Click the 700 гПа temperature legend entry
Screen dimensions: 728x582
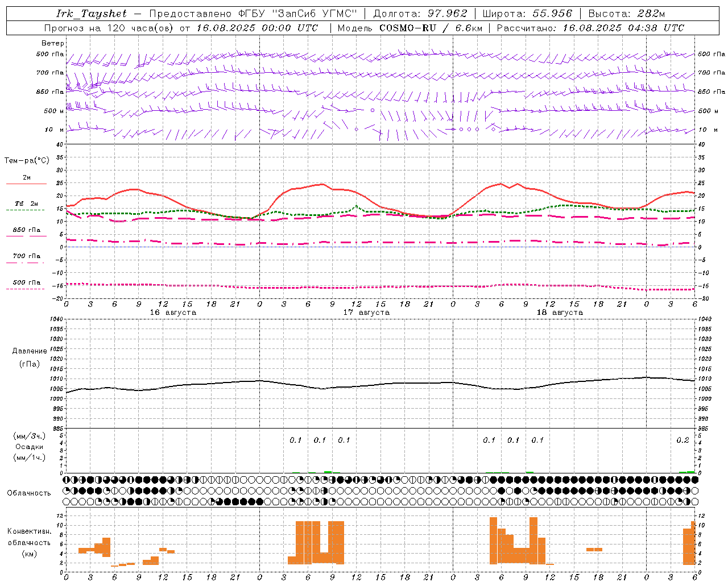coord(26,256)
